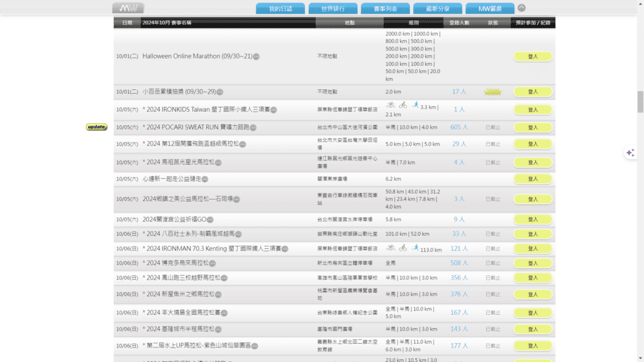The image size is (644, 362).
Task: Click the page's vertical scrollbar thumb
Action: click(x=640, y=102)
